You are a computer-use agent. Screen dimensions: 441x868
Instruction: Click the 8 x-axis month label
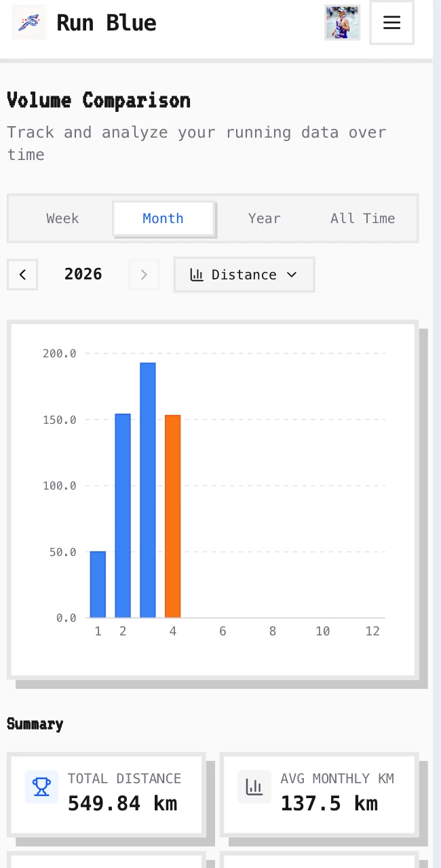pyautogui.click(x=273, y=631)
